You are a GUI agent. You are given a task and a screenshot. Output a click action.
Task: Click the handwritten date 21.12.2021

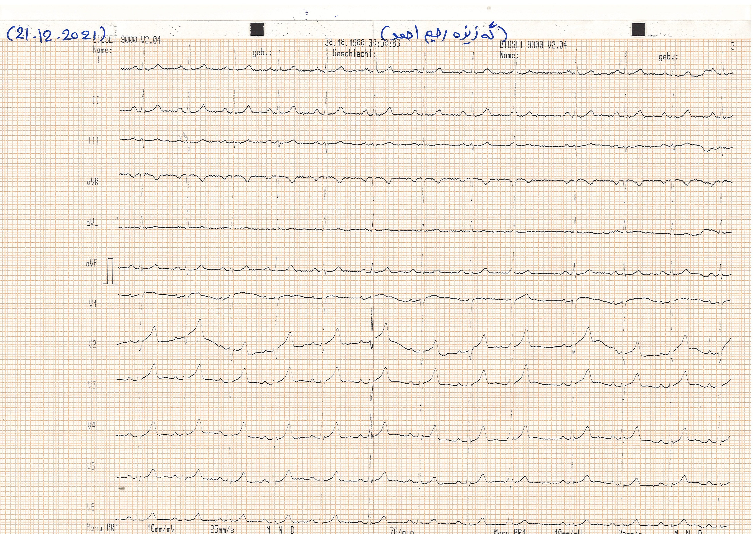[56, 34]
